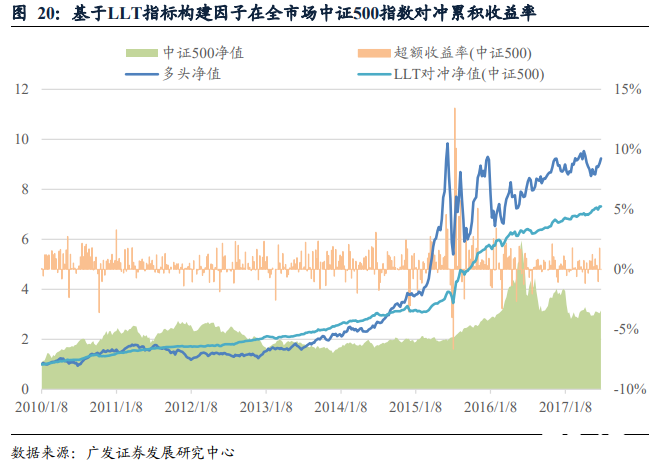Screen dimensions: 654x460
Task: Click x-axis date 2010/1/8
Action: pos(41,407)
